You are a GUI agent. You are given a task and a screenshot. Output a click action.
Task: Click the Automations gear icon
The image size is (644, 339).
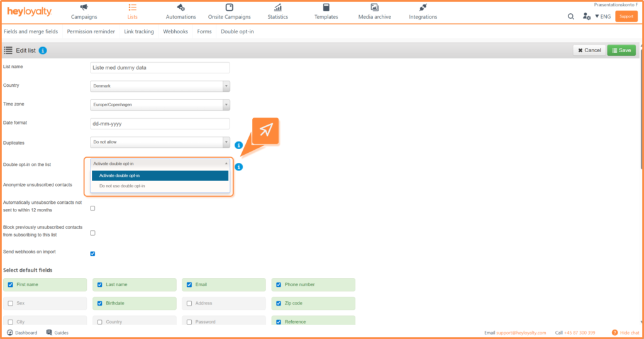[181, 8]
